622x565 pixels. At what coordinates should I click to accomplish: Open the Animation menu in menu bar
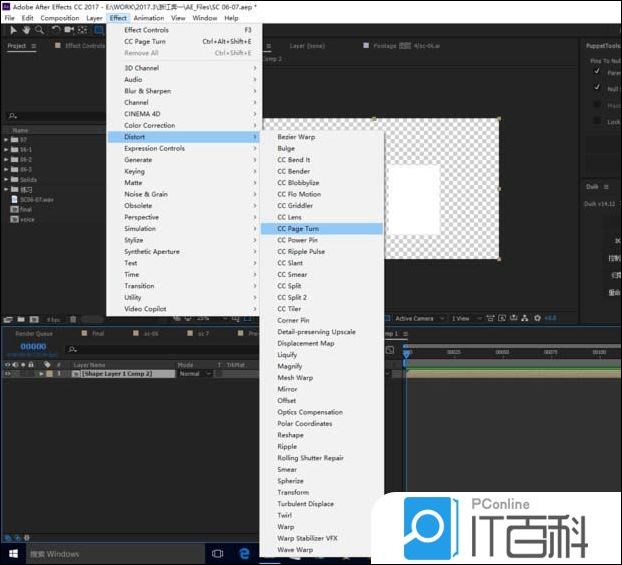tap(149, 18)
